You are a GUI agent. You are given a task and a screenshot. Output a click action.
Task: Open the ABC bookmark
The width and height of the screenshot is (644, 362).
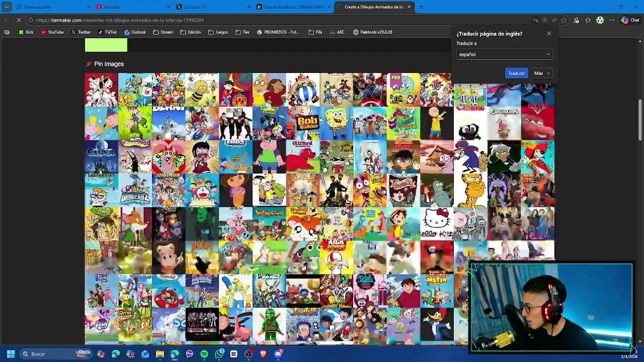[x=337, y=32]
